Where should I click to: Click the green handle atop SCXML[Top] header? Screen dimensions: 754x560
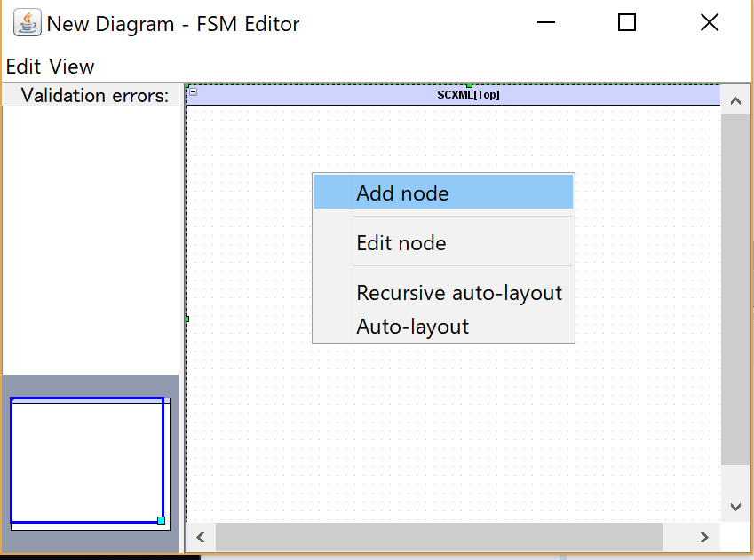coord(469,86)
